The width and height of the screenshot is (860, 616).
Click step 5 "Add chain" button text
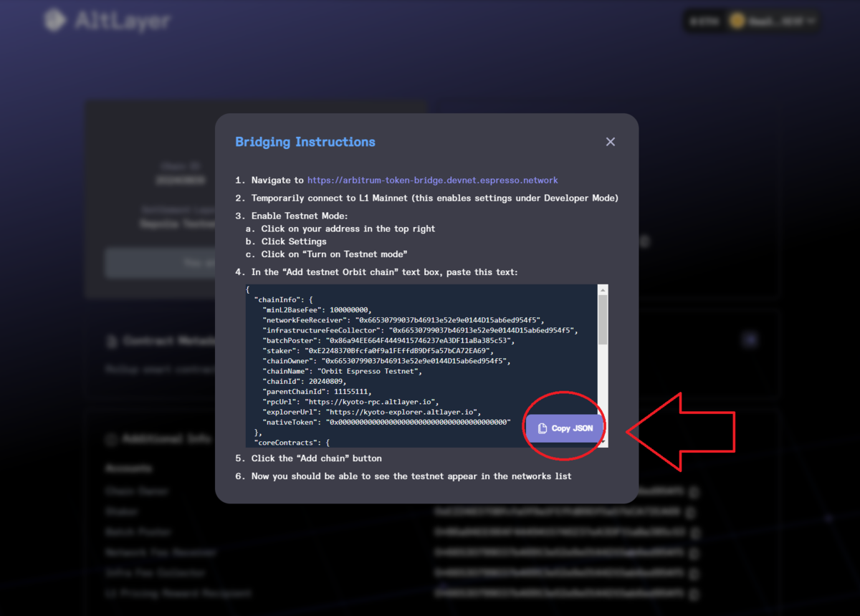pos(317,458)
